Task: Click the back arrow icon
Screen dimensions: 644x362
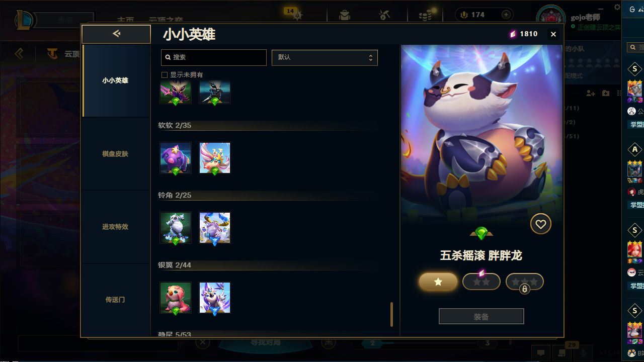Action: click(116, 34)
